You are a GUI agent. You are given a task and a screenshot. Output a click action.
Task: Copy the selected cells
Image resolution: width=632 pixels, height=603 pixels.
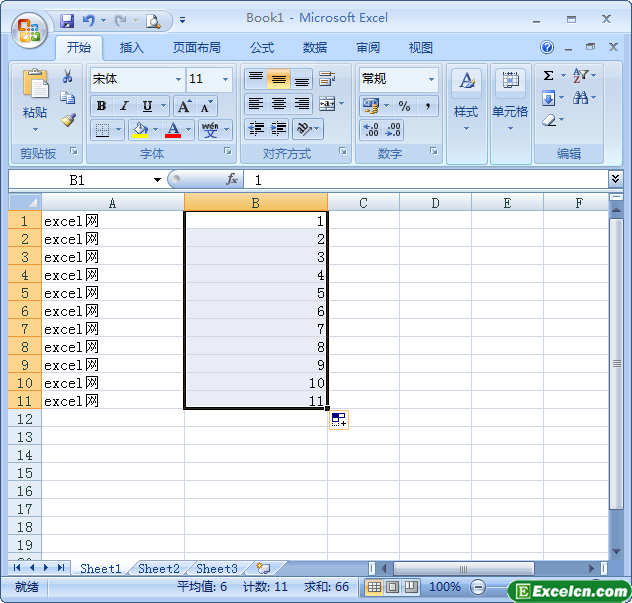tap(67, 98)
